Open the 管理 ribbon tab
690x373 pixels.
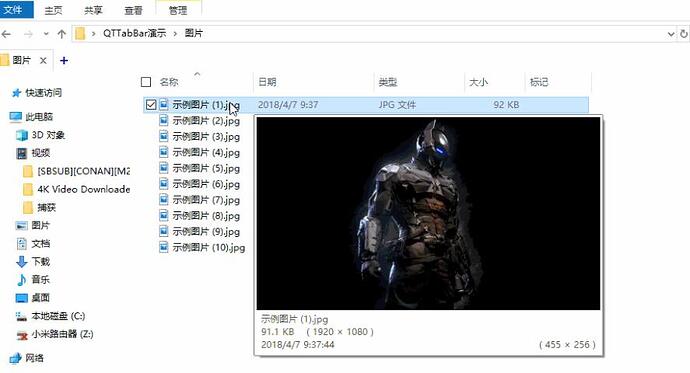[178, 10]
